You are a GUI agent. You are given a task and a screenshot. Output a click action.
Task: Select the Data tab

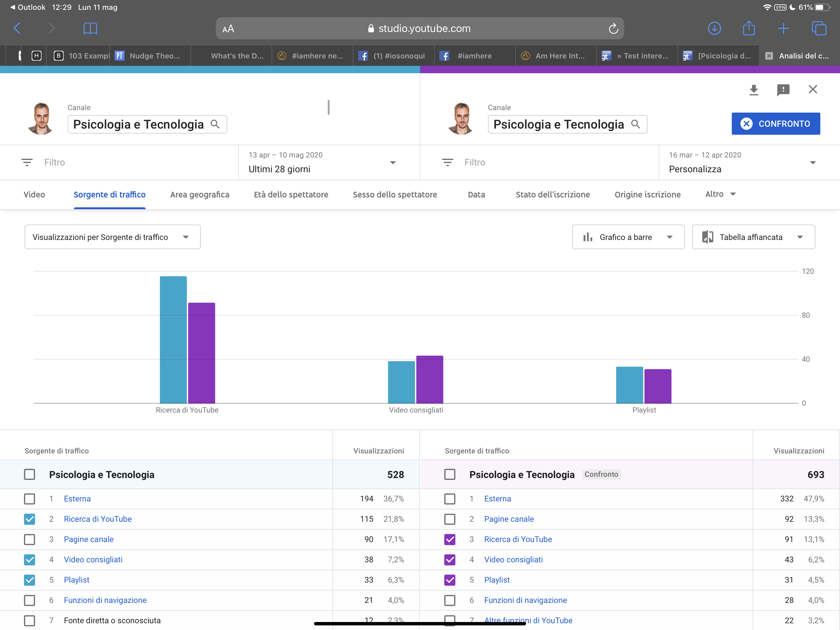pos(476,194)
